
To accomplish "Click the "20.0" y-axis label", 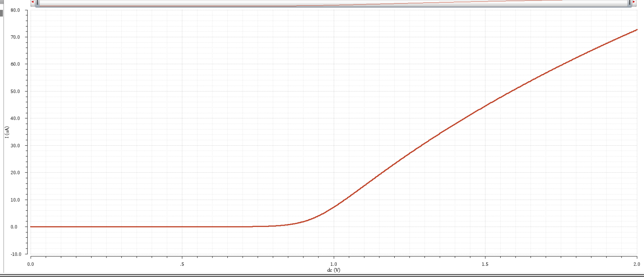I will (16, 173).
